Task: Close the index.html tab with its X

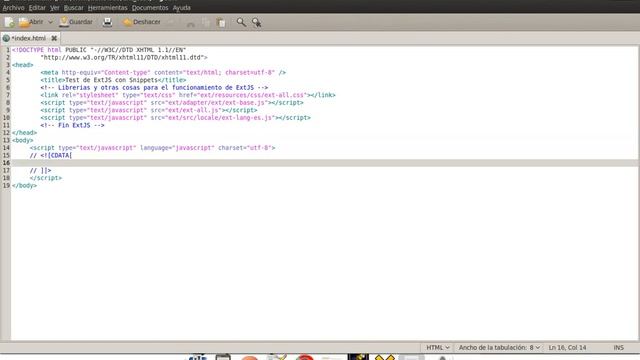Action: click(x=54, y=38)
